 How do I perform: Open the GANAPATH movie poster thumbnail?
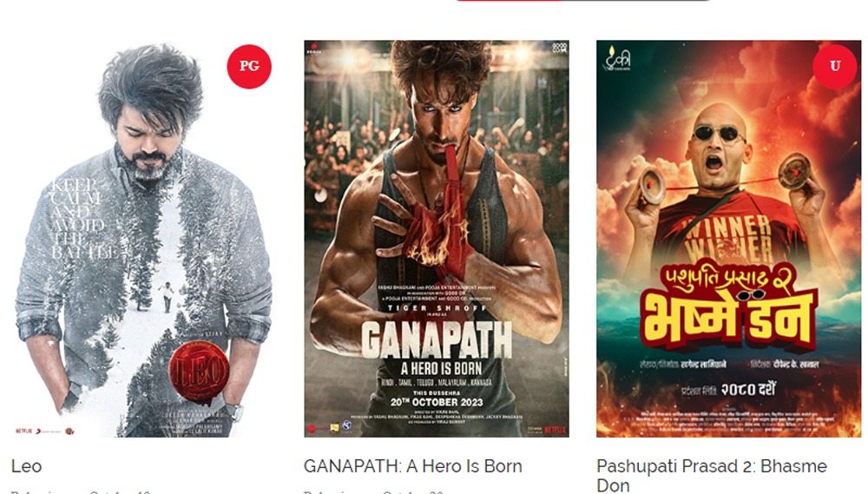click(x=437, y=239)
